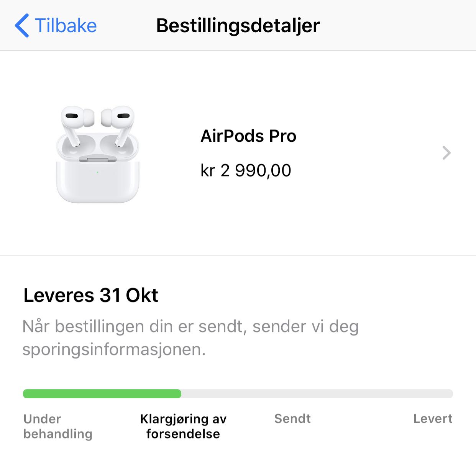Select the Sendt status step

pyautogui.click(x=292, y=419)
